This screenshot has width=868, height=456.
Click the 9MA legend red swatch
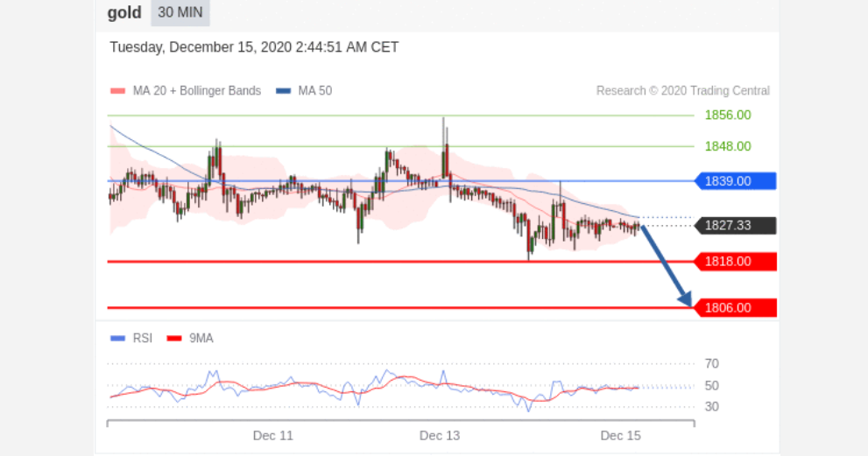coord(174,338)
